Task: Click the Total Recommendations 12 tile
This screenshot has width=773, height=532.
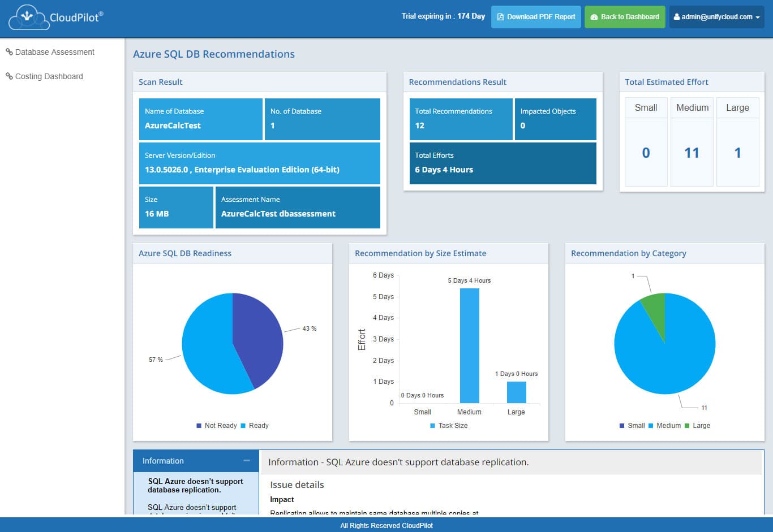Action: click(x=461, y=119)
